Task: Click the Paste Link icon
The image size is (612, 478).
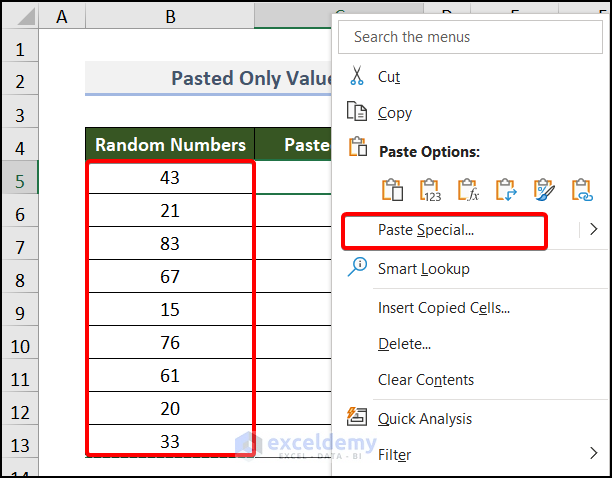Action: (581, 190)
